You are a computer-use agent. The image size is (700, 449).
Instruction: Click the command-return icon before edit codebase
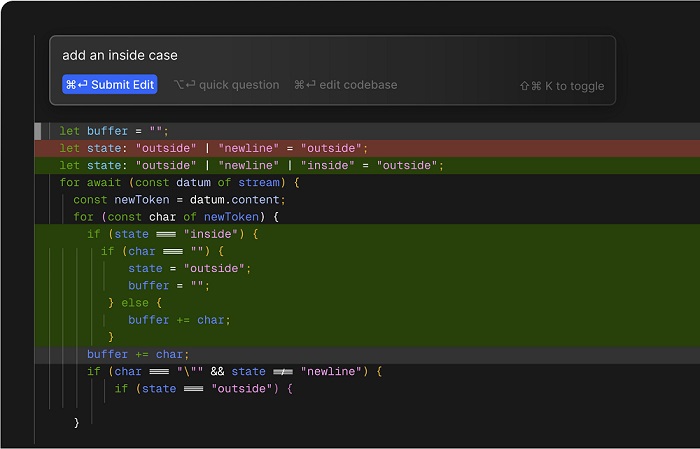click(x=305, y=84)
